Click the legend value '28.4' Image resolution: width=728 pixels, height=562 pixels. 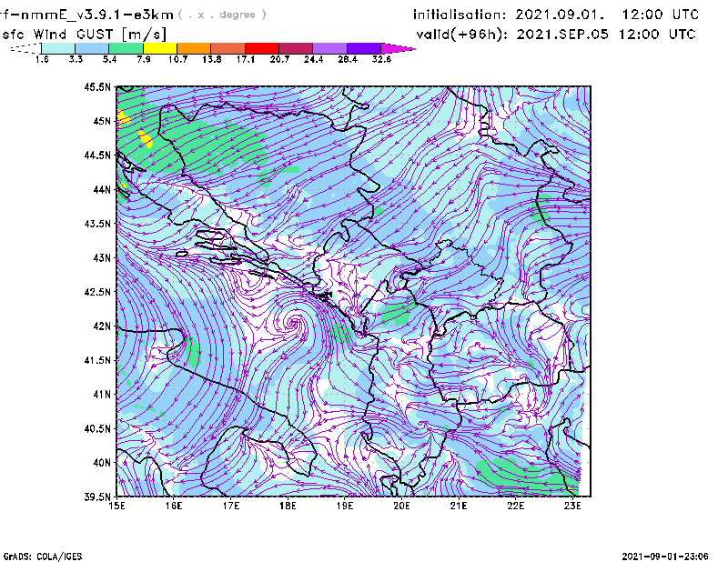[x=348, y=59]
